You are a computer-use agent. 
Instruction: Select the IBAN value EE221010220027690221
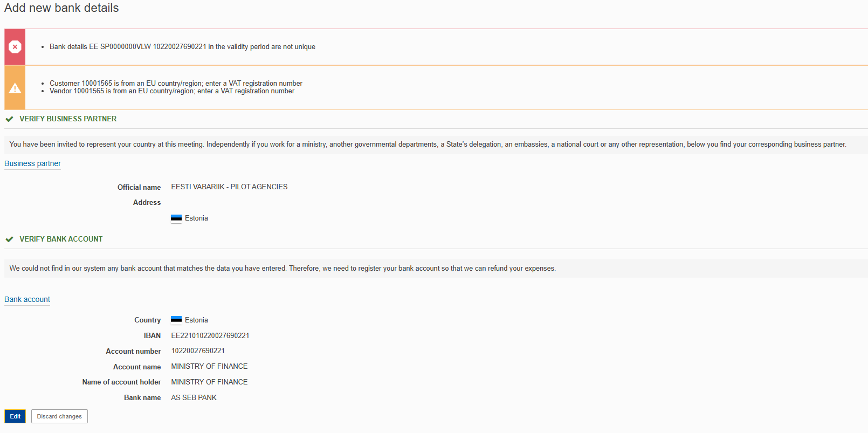click(210, 335)
